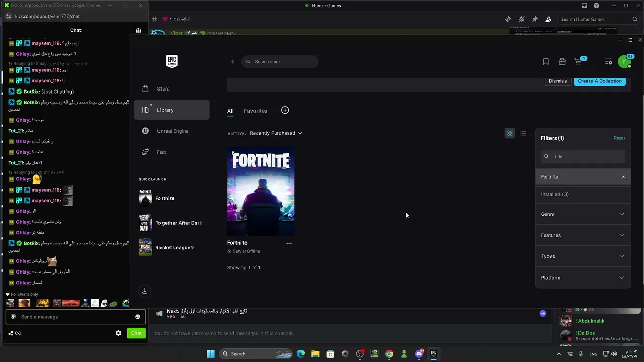The image size is (644, 362).
Task: Open Library in Epic sidebar
Action: [x=172, y=110]
